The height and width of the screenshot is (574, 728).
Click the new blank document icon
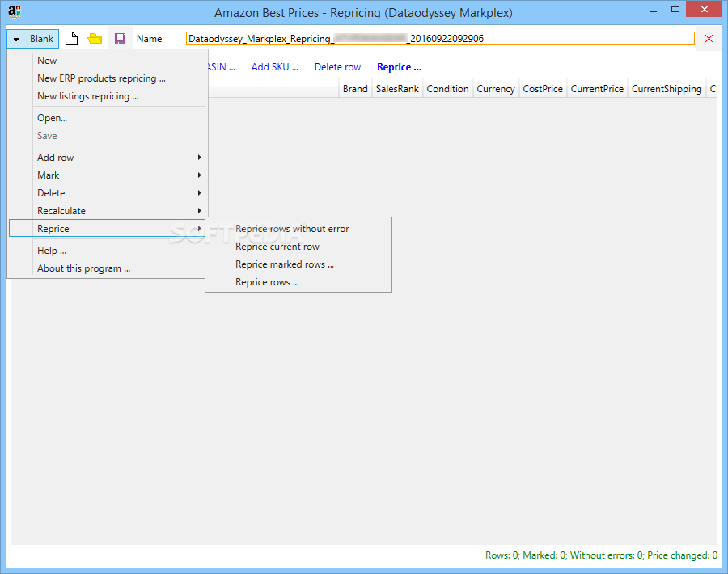[x=71, y=39]
